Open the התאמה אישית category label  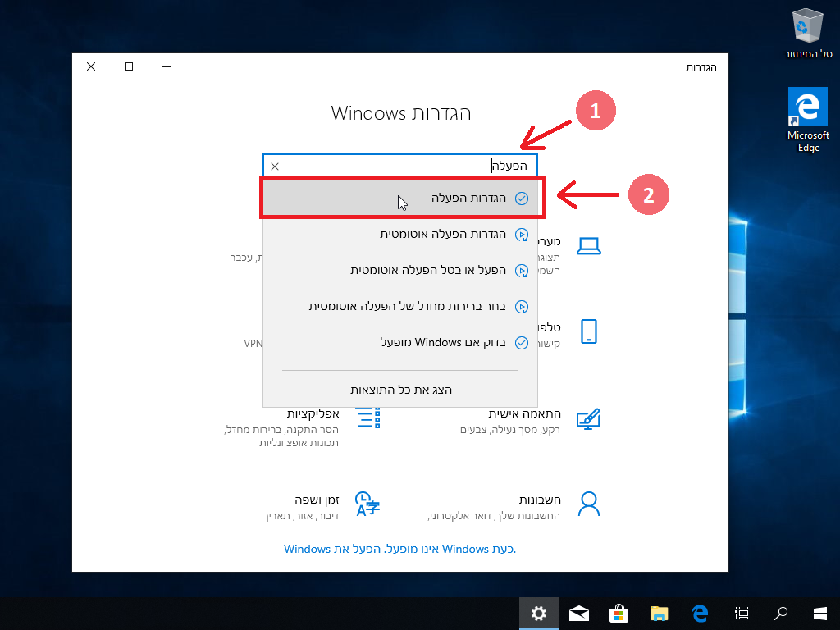click(524, 413)
